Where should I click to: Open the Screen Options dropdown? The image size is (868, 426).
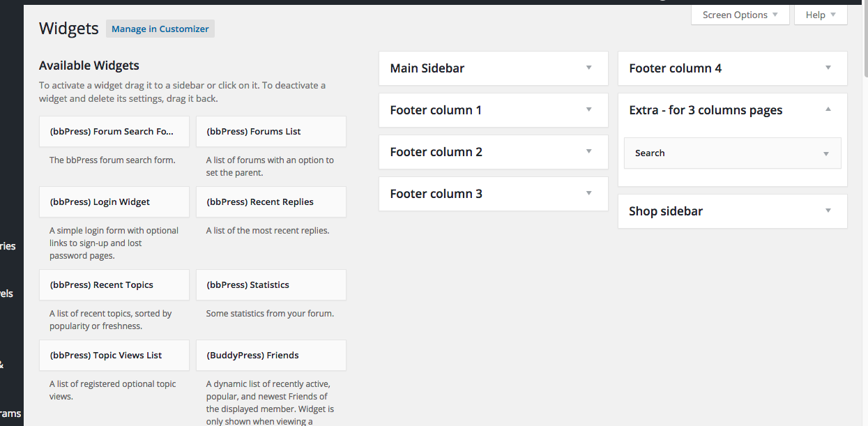tap(740, 15)
